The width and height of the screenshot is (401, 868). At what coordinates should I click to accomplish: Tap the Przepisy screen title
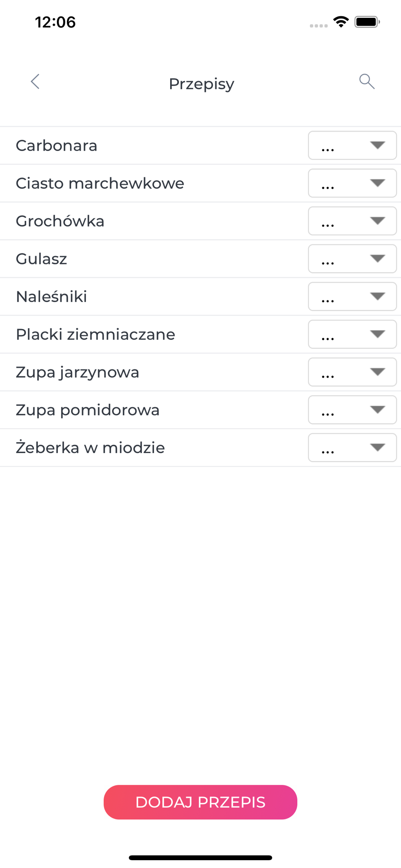(x=201, y=84)
